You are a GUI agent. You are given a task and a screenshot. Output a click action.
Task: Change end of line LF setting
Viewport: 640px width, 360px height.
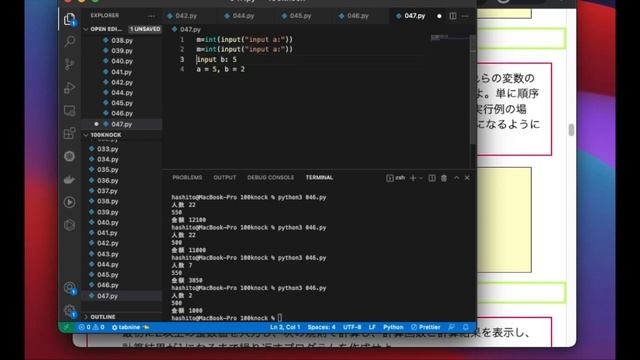(x=372, y=327)
